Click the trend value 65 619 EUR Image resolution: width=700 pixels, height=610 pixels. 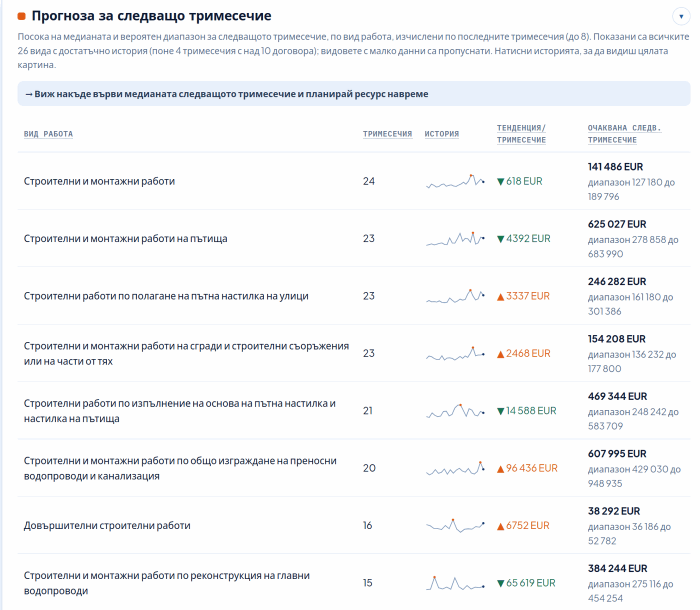point(530,583)
